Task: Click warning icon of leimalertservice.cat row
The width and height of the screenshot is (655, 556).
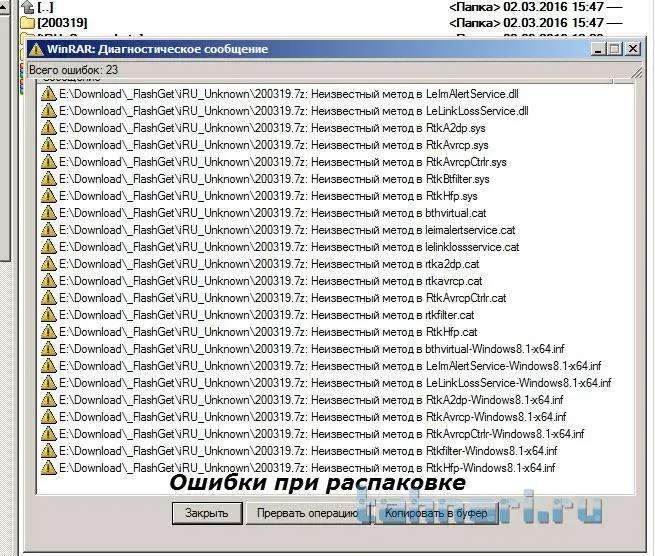Action: click(x=48, y=230)
